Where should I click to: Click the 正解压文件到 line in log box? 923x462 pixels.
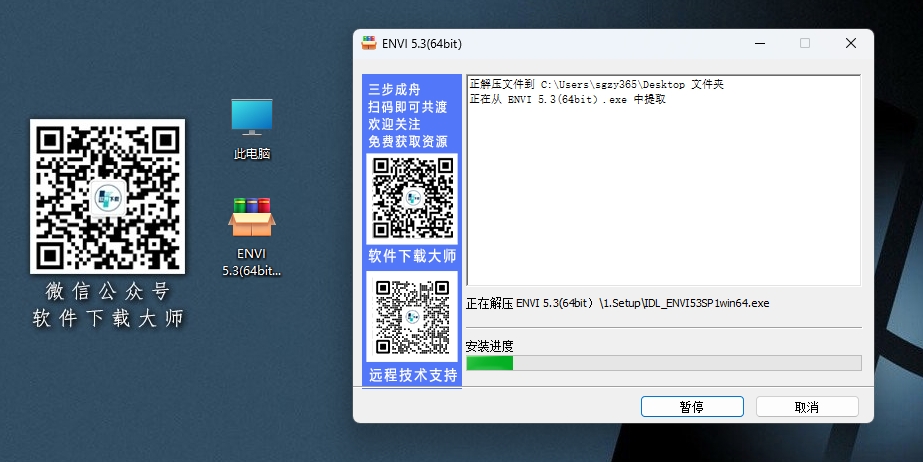[x=596, y=85]
